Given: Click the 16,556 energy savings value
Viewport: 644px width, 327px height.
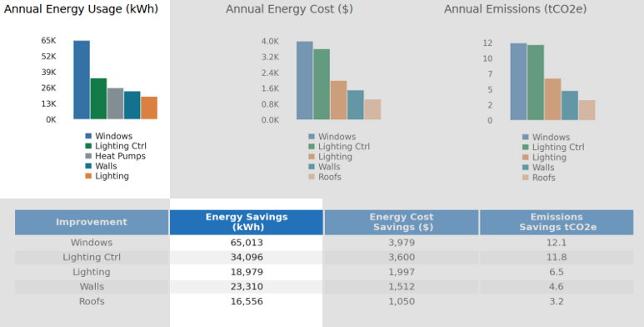Looking at the screenshot, I should [x=247, y=301].
